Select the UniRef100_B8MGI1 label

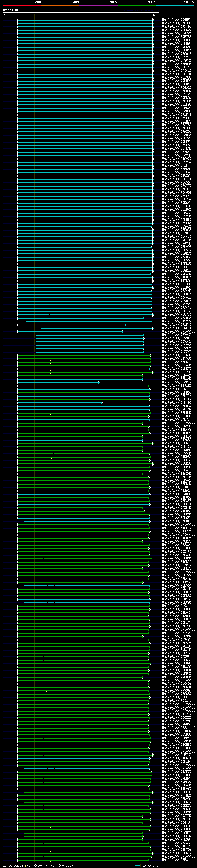coord(177,443)
